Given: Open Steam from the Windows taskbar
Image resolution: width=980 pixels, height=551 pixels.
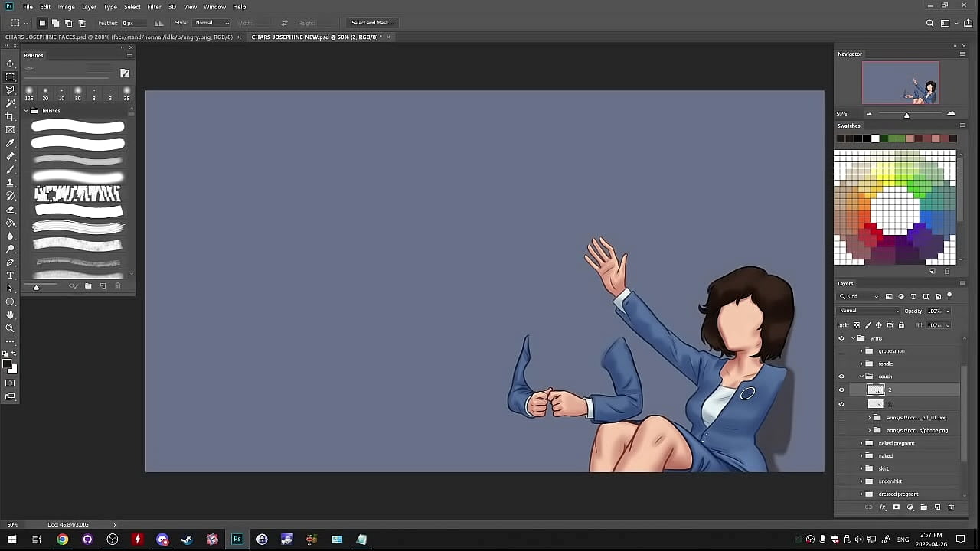Looking at the screenshot, I should [187, 540].
